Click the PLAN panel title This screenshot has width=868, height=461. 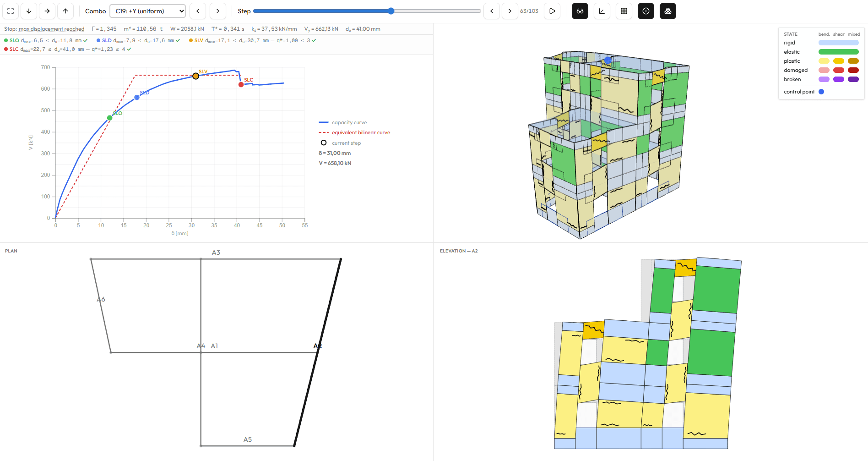11,251
